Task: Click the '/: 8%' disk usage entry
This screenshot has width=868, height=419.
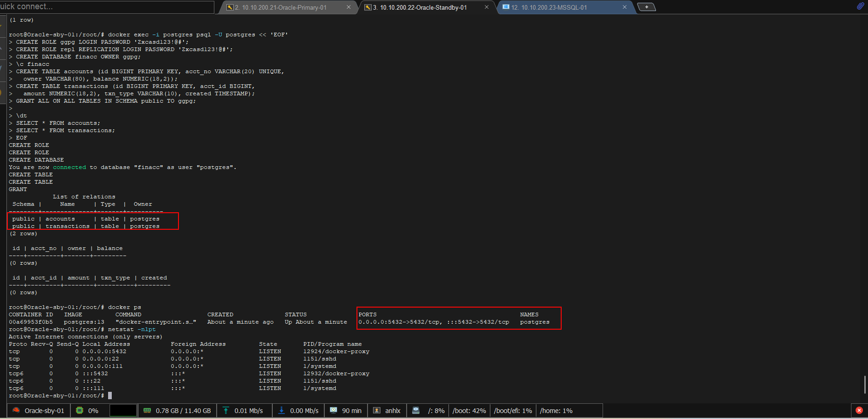Action: pyautogui.click(x=436, y=411)
